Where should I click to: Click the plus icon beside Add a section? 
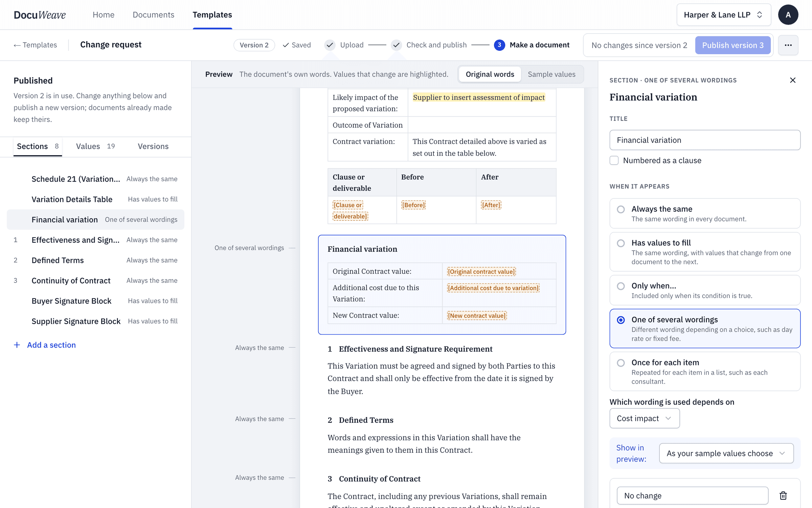click(17, 345)
